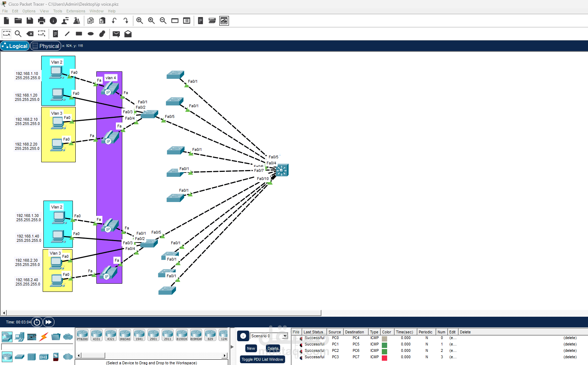Zoom in on the workspace

point(139,21)
